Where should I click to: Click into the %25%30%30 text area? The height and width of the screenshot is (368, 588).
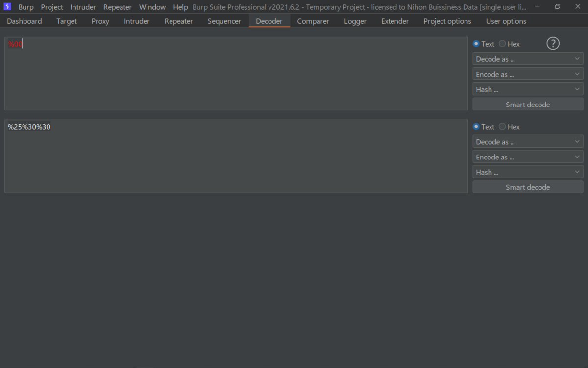(236, 157)
